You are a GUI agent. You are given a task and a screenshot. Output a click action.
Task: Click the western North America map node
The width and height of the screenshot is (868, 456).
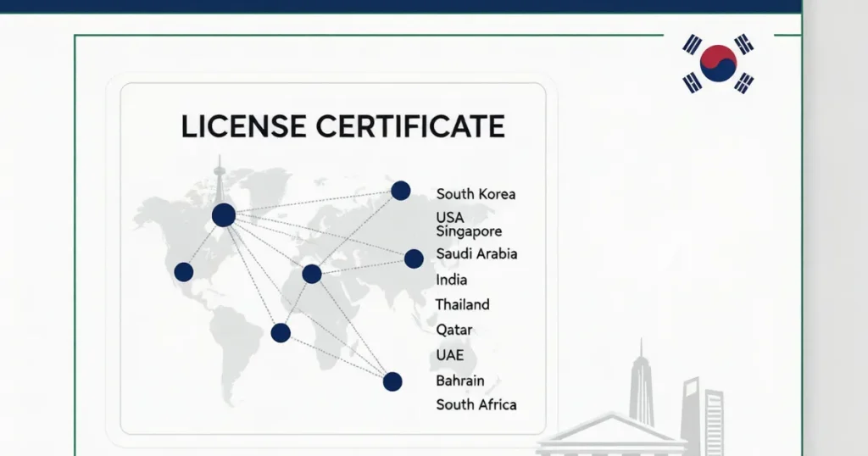point(184,272)
